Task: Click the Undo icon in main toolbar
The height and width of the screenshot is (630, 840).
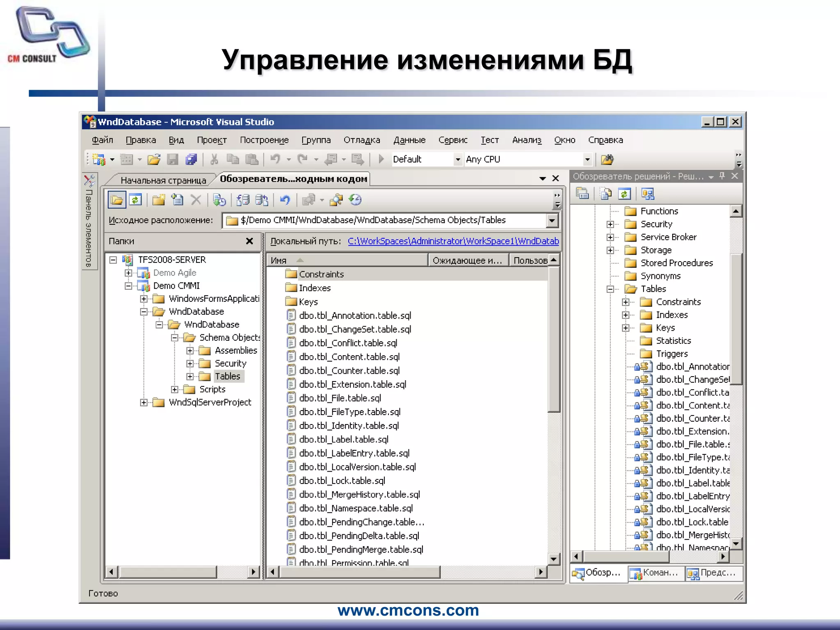Action: [x=275, y=159]
